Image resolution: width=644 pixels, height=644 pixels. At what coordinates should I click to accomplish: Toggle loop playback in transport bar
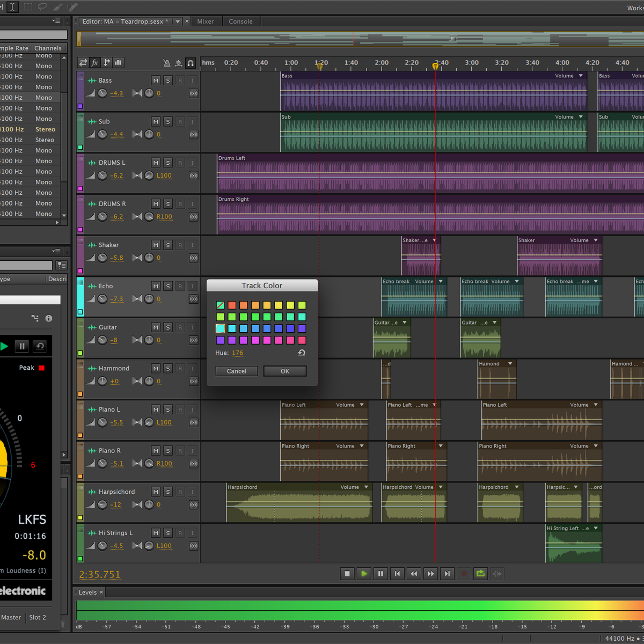coord(480,574)
